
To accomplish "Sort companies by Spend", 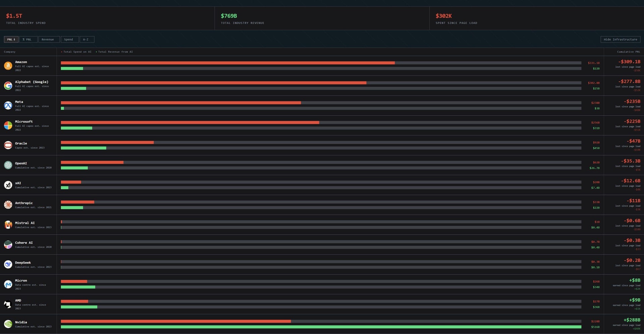I will tap(70, 40).
